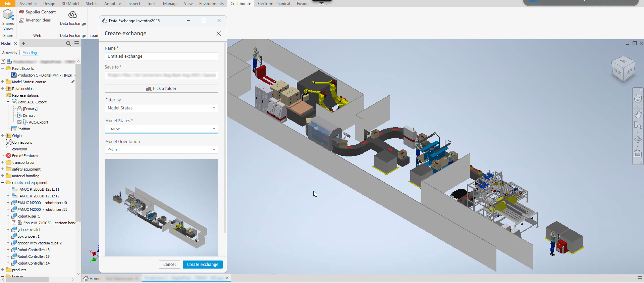Click the Data Exchange ribbon icon

click(x=73, y=15)
